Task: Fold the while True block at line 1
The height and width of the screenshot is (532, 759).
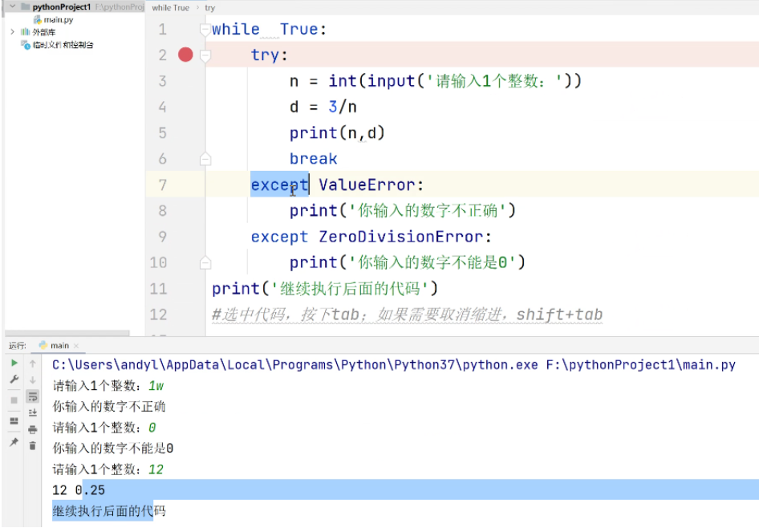Action: (x=205, y=30)
